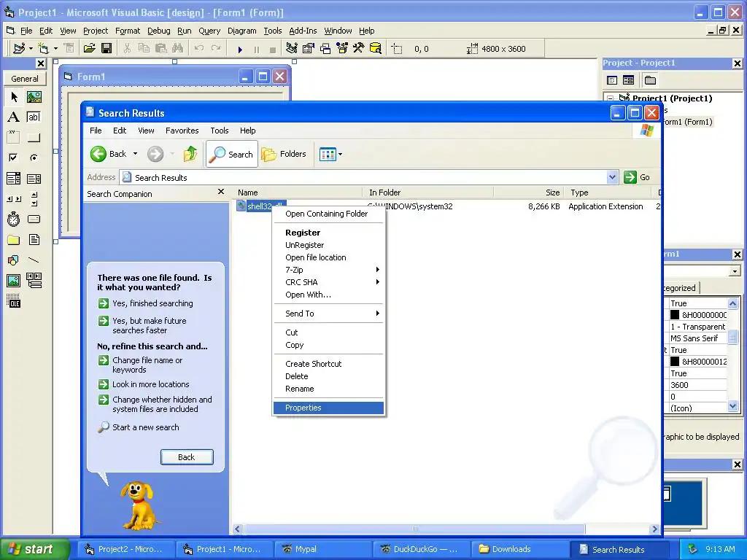Viewport: 747px width, 560px height.
Task: Open the Diagram menu
Action: (x=241, y=31)
